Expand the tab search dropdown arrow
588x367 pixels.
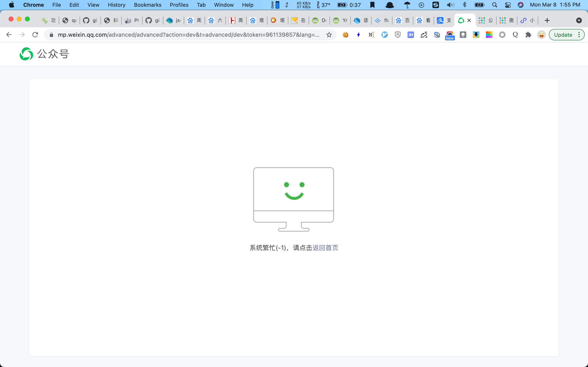579,20
